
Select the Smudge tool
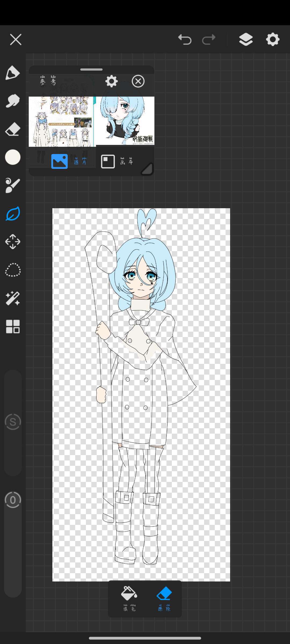13,101
